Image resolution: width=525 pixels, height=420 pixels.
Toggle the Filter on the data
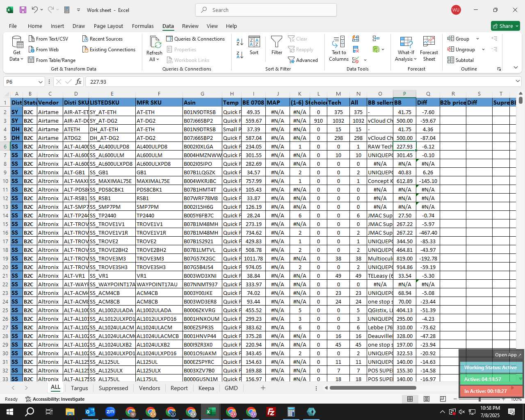click(x=277, y=46)
